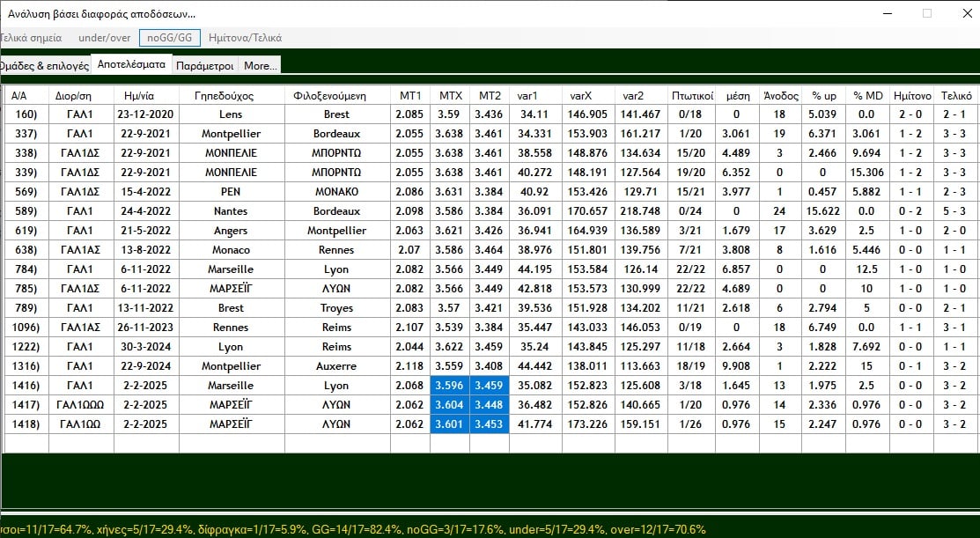
Task: Minimize the analysis window
Action: 887,14
